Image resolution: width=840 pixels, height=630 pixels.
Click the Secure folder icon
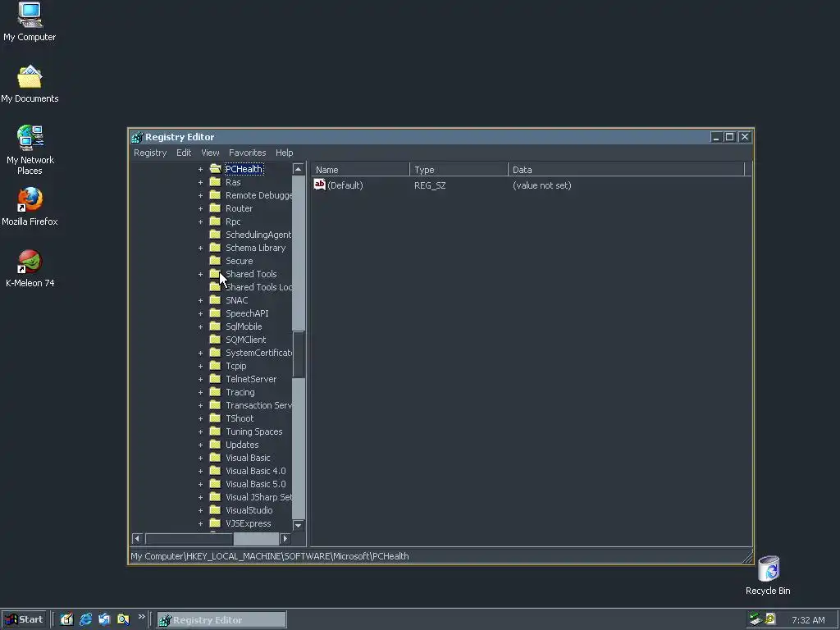pos(216,261)
